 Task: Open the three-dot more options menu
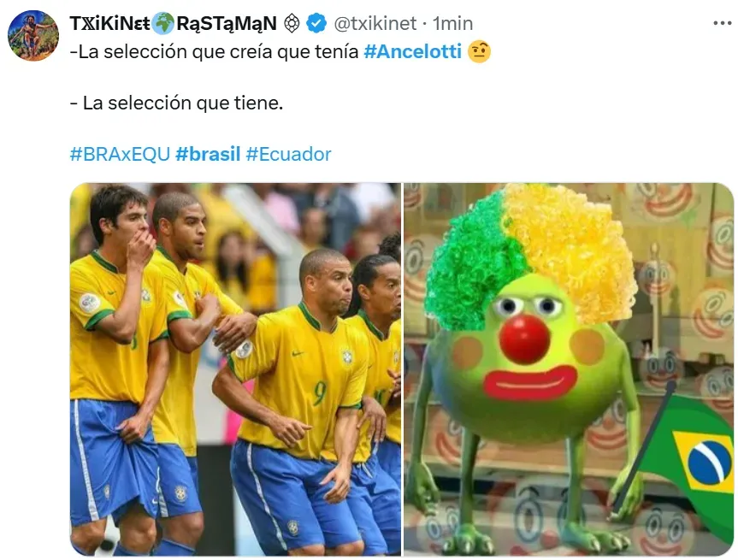(722, 23)
